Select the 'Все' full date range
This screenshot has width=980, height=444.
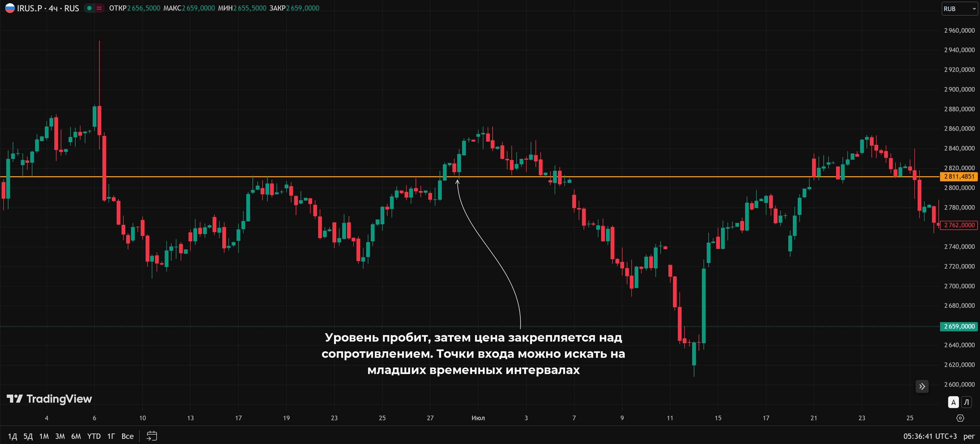click(x=127, y=436)
